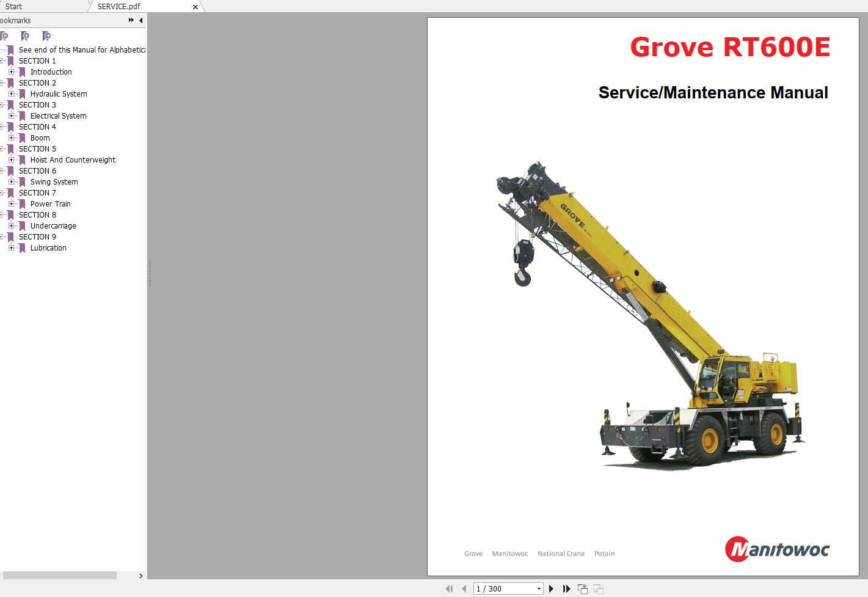Click the delete bookmark icon
Image resolution: width=868 pixels, height=597 pixels.
click(x=4, y=36)
